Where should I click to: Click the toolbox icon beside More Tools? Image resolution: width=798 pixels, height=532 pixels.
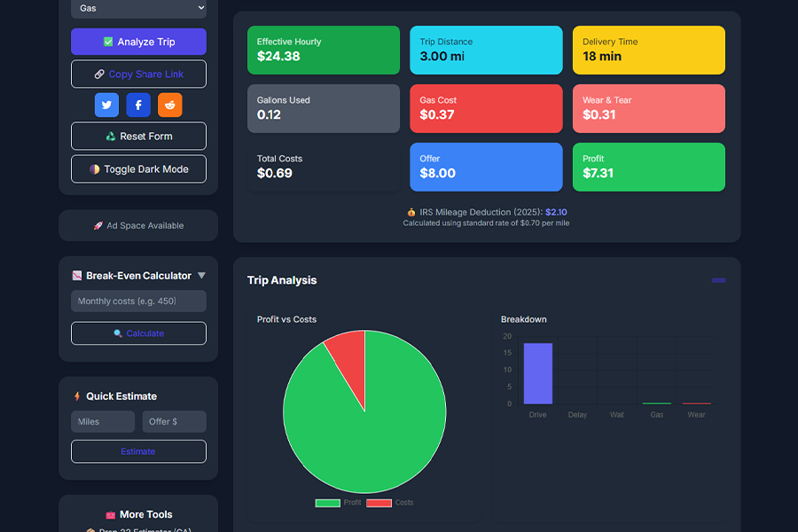tap(112, 514)
